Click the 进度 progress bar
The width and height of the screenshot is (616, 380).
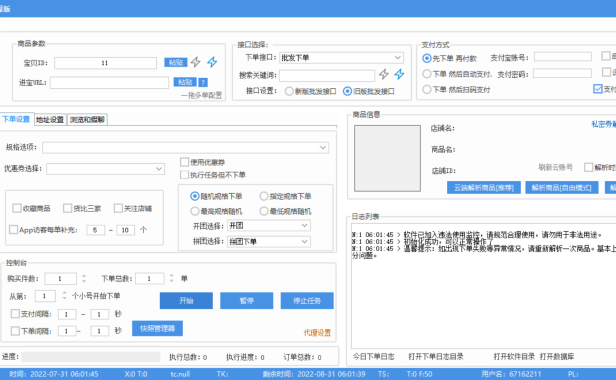point(91,357)
